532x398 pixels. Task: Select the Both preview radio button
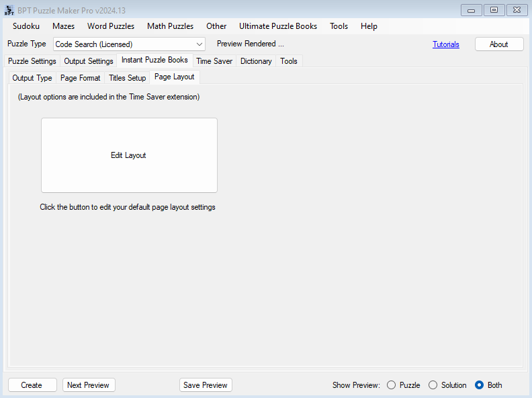(480, 385)
